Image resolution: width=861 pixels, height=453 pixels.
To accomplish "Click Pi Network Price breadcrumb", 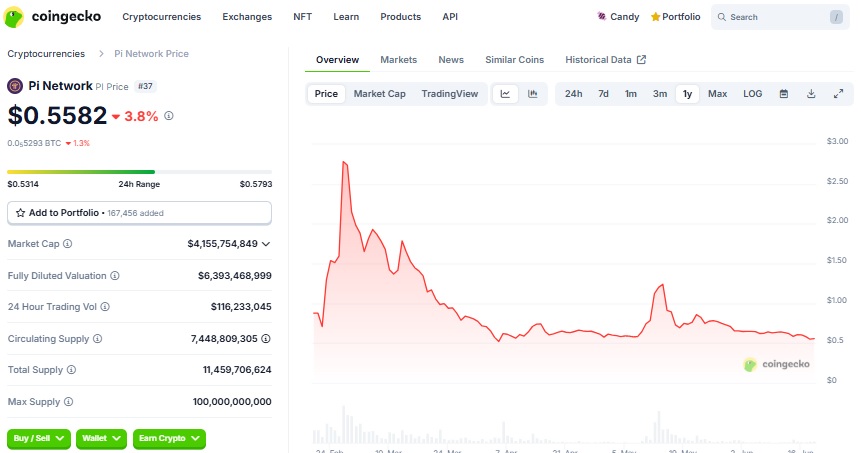I will 152,54.
